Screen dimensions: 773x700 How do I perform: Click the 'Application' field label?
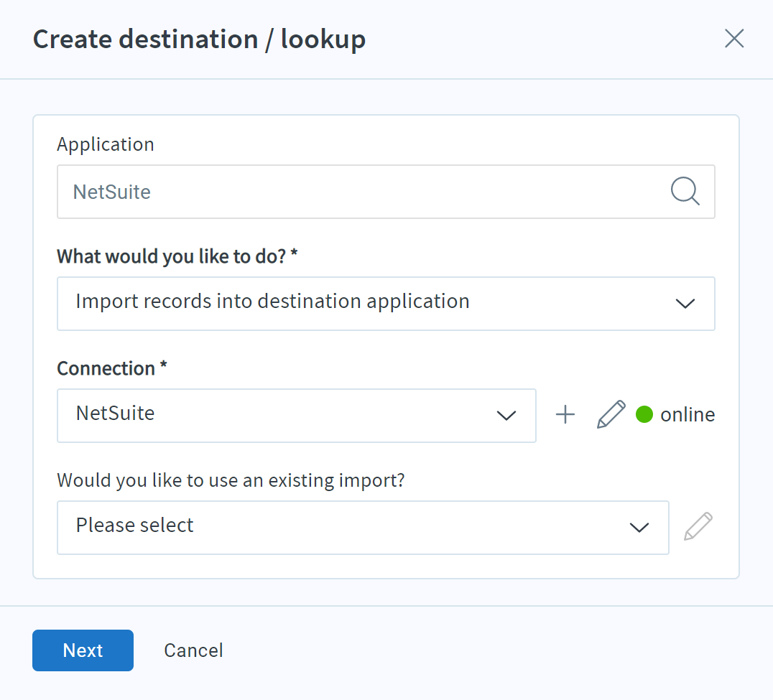(x=106, y=144)
